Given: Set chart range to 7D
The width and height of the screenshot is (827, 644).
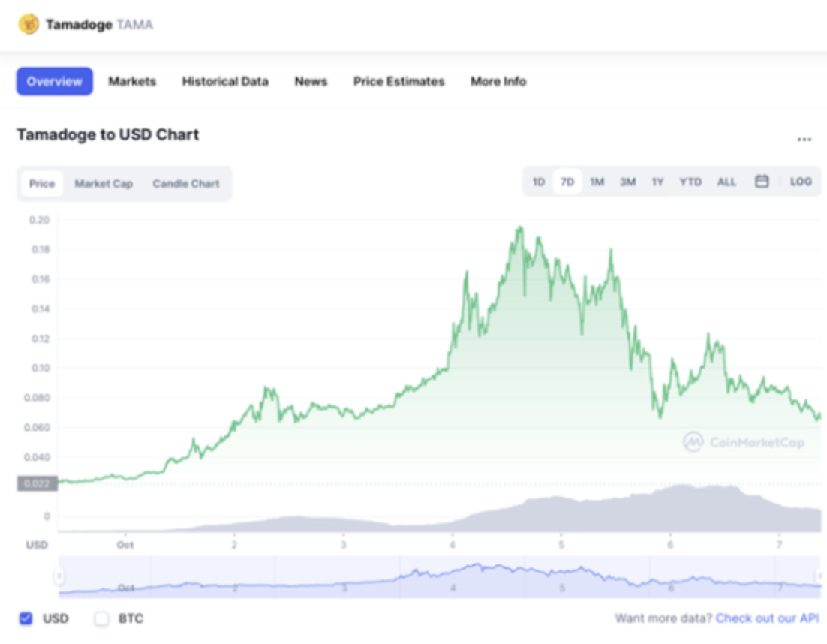Looking at the screenshot, I should [567, 182].
